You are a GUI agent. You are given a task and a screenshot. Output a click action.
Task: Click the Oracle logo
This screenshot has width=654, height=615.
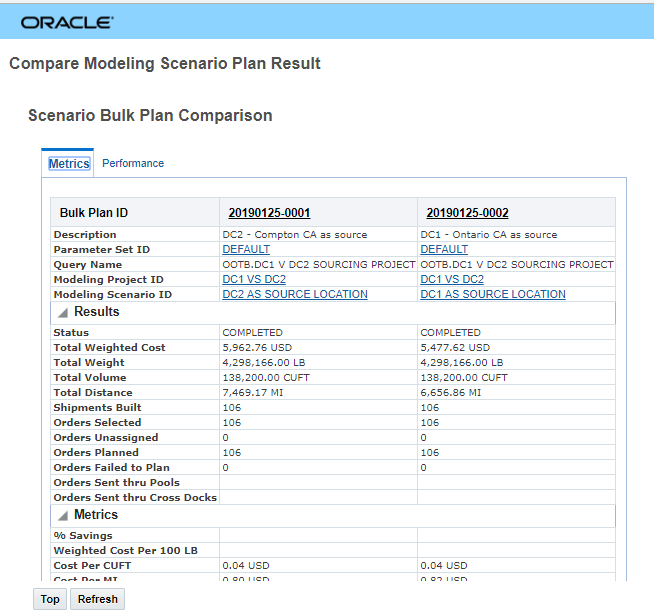(x=67, y=21)
